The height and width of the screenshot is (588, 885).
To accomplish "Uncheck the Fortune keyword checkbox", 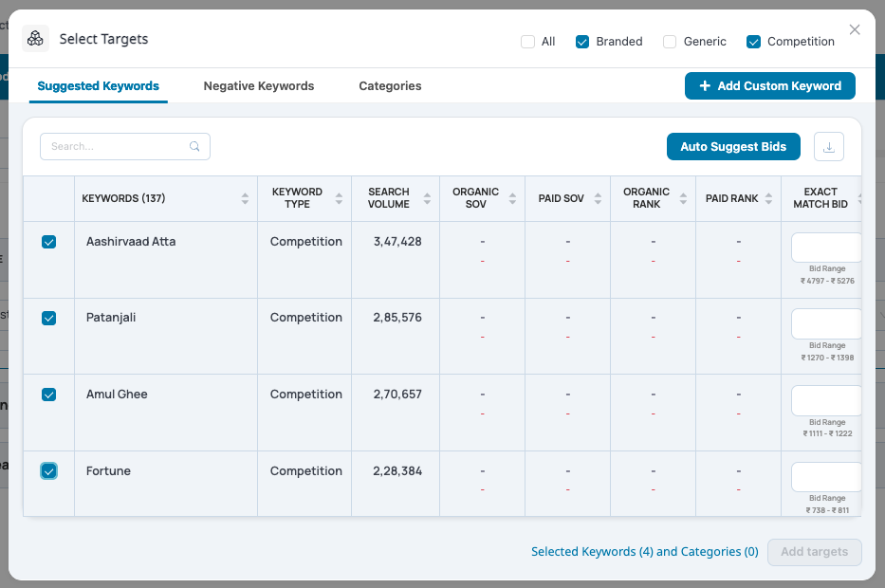I will 49,471.
